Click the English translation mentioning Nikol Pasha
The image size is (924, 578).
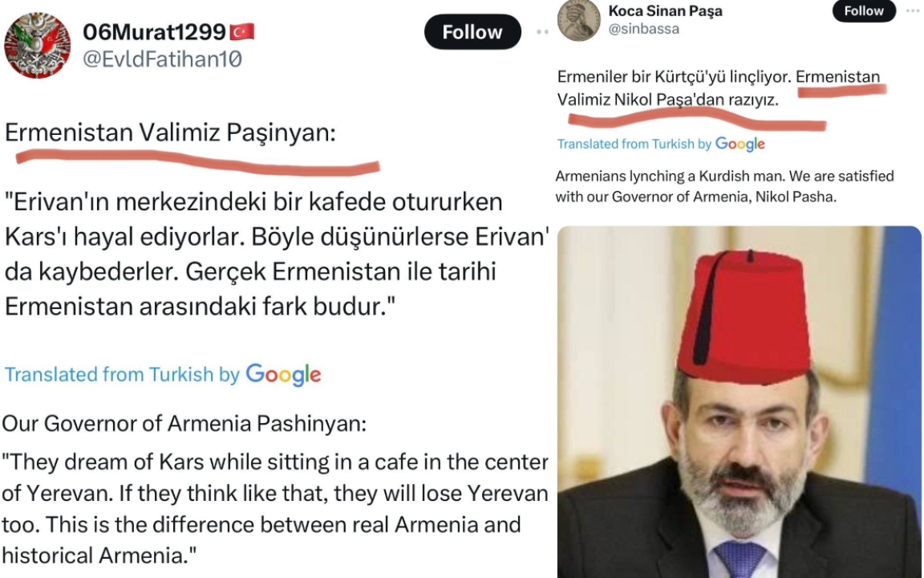[725, 186]
